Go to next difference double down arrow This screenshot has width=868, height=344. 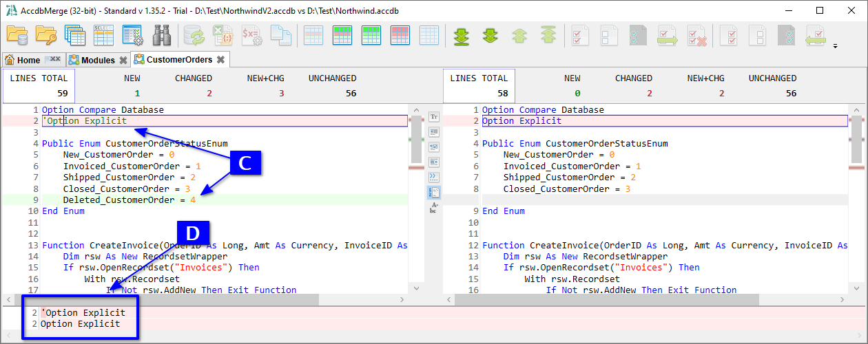click(490, 34)
